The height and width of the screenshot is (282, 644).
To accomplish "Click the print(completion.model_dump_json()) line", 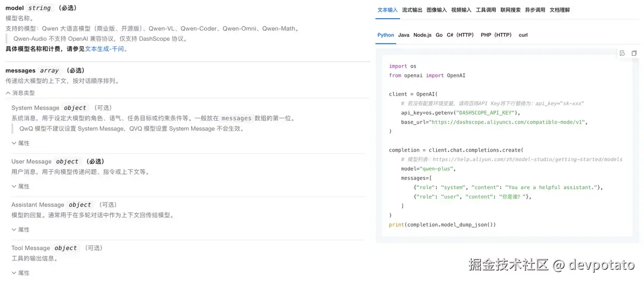I will click(x=442, y=225).
